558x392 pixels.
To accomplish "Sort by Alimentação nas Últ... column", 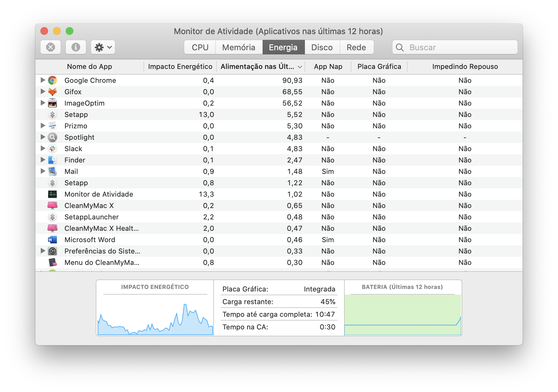I will coord(261,66).
